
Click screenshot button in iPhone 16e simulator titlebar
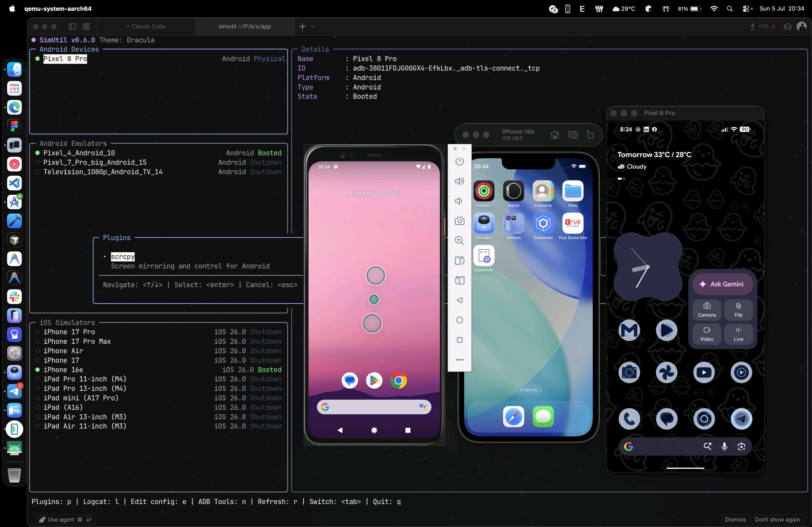573,135
